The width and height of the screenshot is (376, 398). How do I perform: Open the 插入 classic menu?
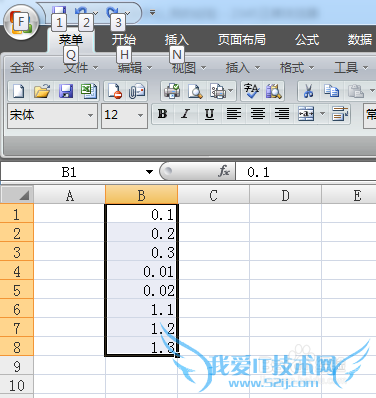coord(243,68)
